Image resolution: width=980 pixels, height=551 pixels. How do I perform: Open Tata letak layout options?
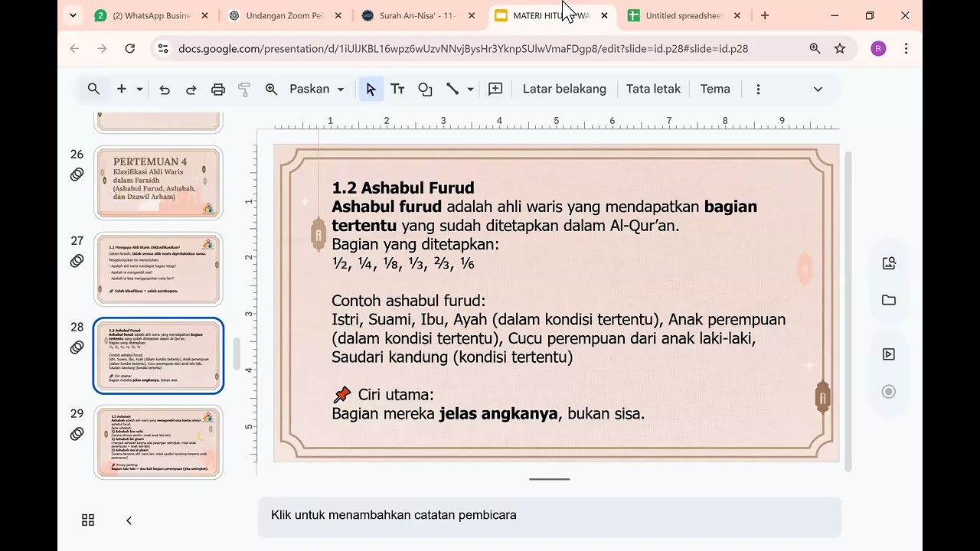point(653,90)
